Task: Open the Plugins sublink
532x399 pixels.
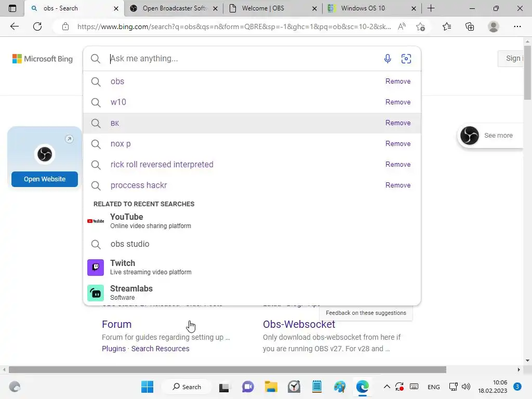Action: pyautogui.click(x=114, y=349)
